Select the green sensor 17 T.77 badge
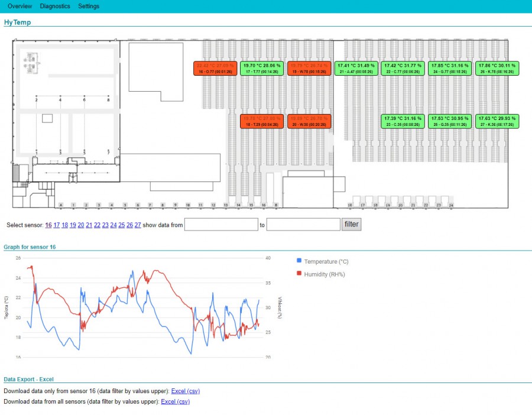 click(262, 68)
